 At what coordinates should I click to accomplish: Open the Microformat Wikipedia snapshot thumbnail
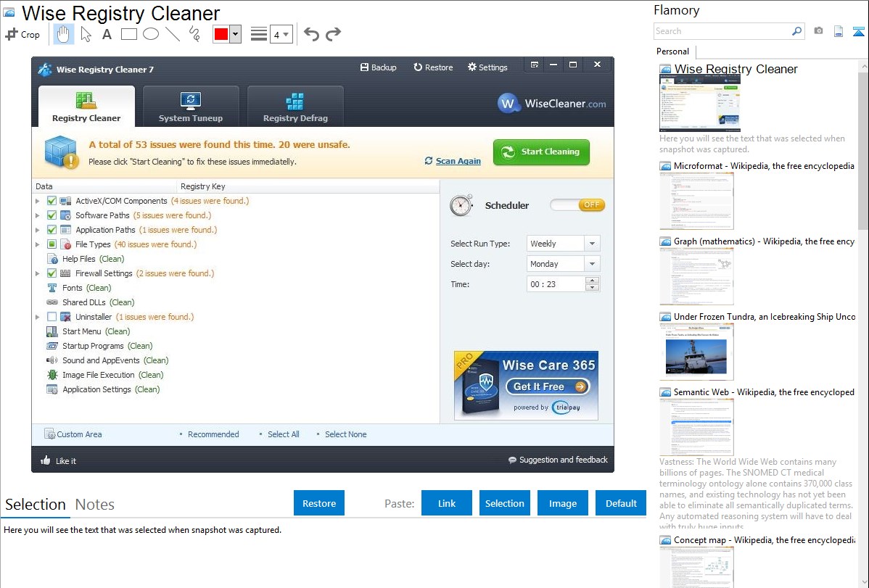click(x=696, y=201)
